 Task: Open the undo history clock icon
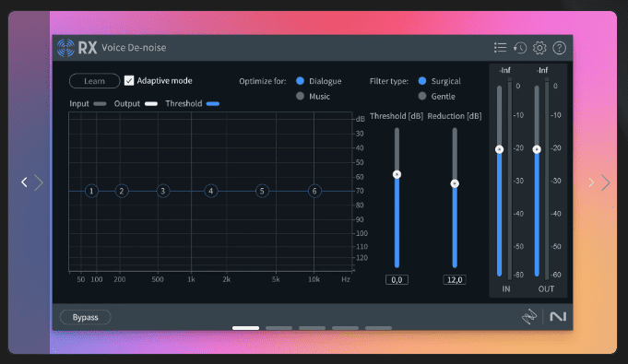(520, 48)
